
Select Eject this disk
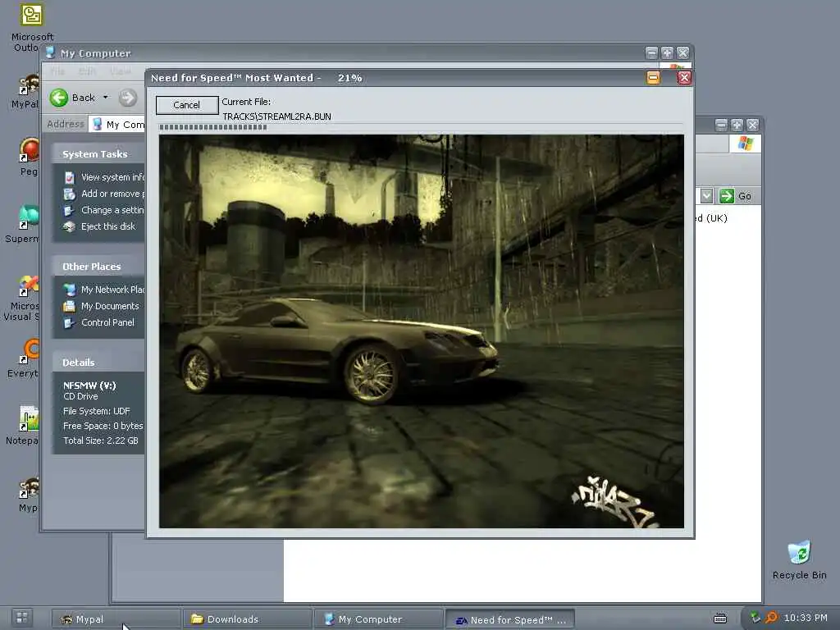click(108, 226)
